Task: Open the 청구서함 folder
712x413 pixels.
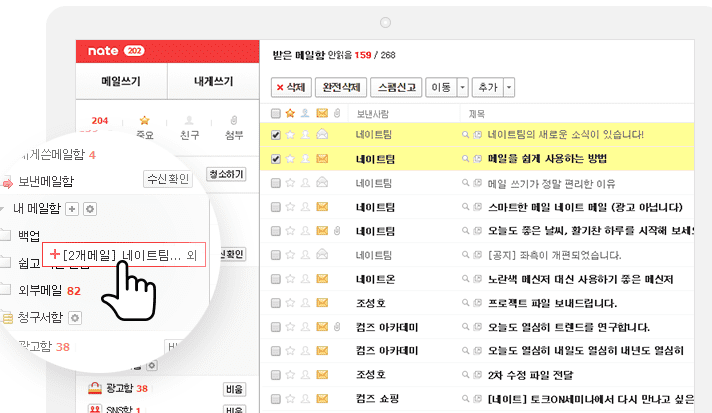Action: (40, 318)
